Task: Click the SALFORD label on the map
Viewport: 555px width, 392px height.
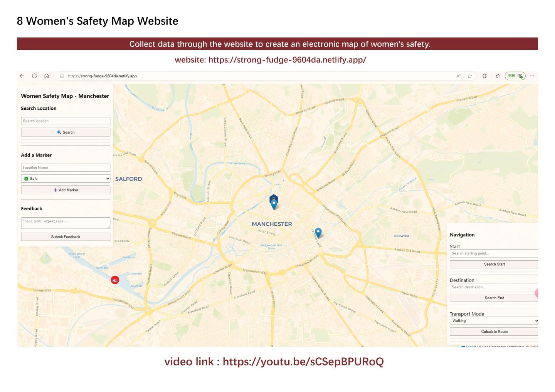Action: [128, 179]
